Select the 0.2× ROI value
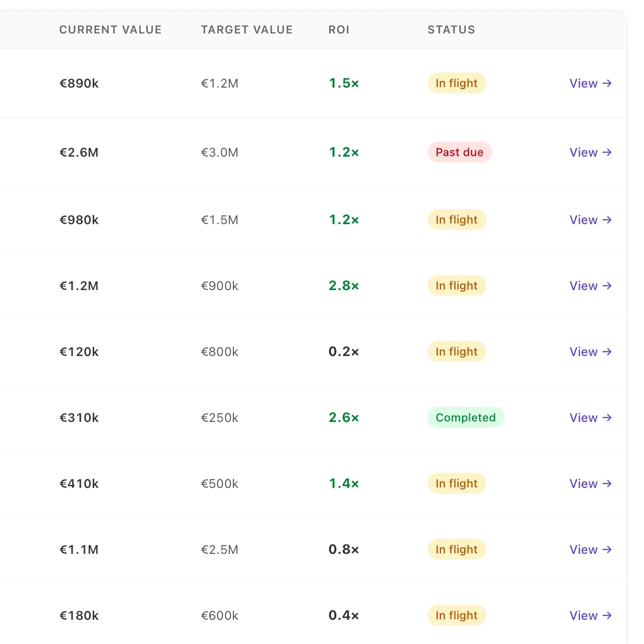 (344, 352)
